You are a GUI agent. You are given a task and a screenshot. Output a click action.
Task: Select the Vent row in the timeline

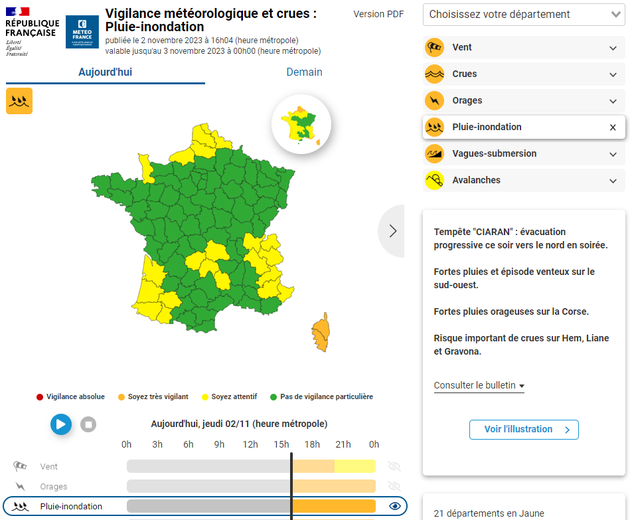pyautogui.click(x=205, y=466)
